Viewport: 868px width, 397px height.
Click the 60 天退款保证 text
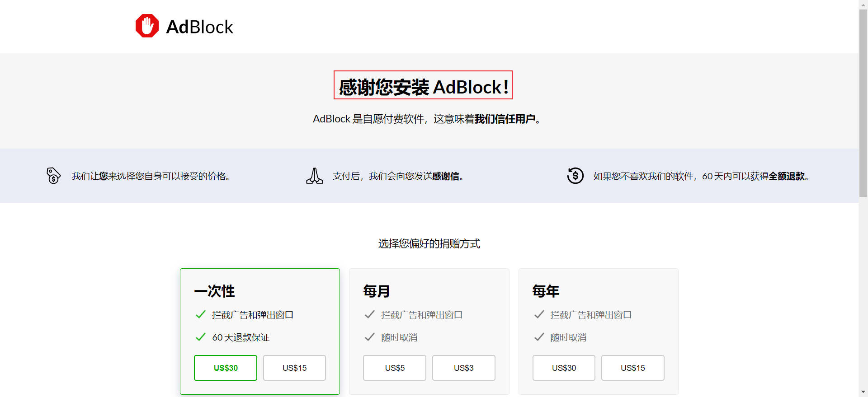click(x=241, y=337)
